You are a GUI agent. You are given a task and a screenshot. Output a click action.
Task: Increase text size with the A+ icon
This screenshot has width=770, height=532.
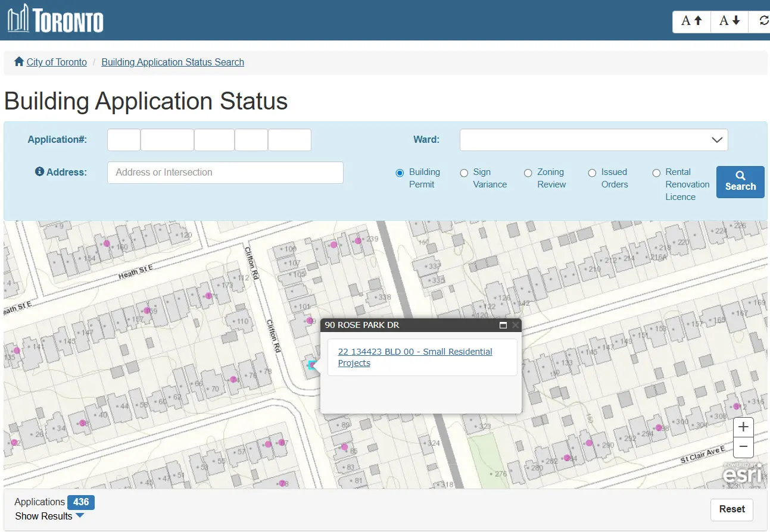point(690,21)
